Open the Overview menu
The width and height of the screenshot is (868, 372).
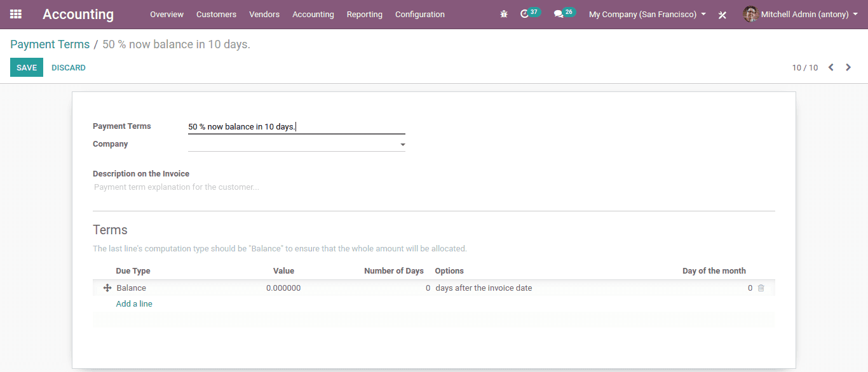pyautogui.click(x=166, y=14)
